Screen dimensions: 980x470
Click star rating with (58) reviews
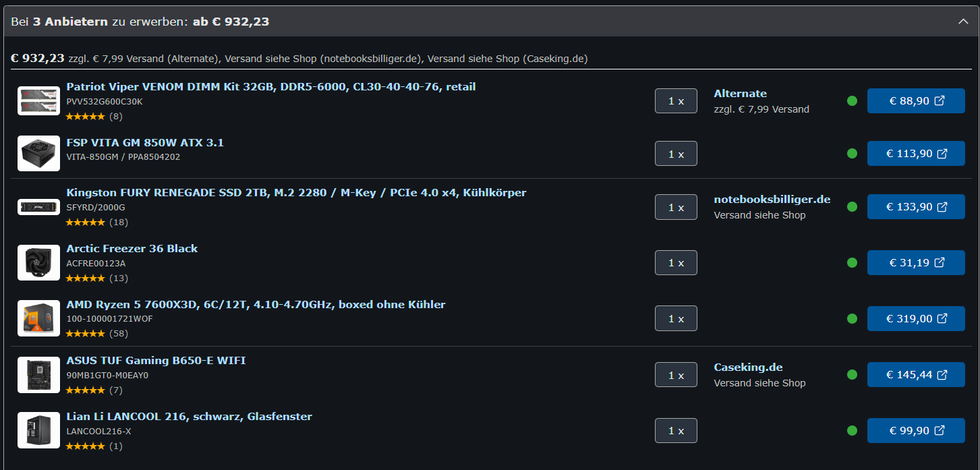96,333
